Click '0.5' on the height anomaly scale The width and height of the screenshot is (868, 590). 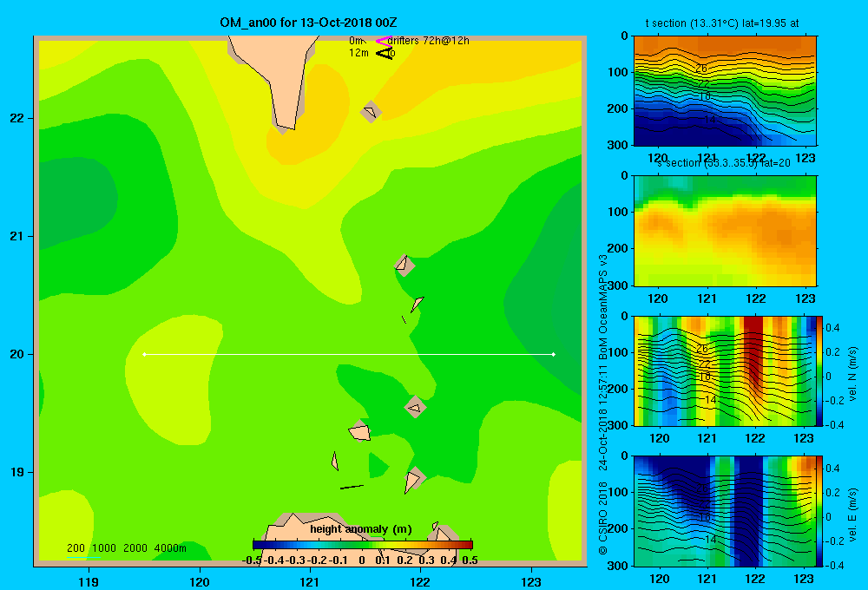point(470,560)
